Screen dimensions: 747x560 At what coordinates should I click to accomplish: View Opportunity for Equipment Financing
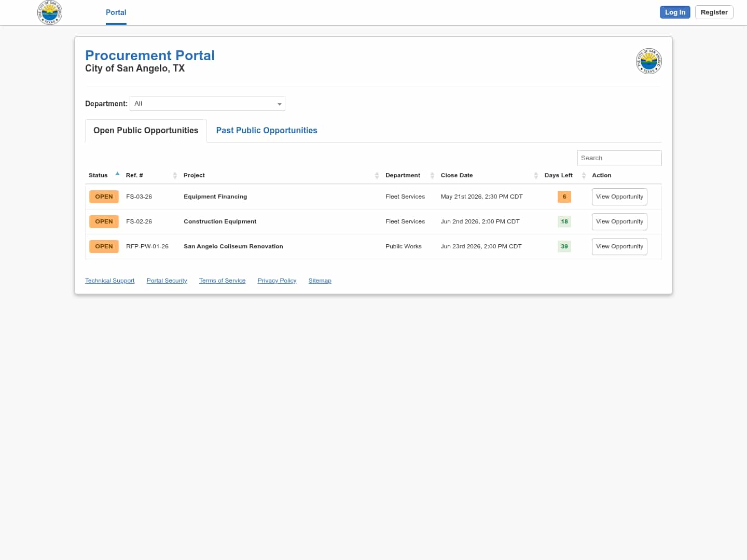[619, 197]
